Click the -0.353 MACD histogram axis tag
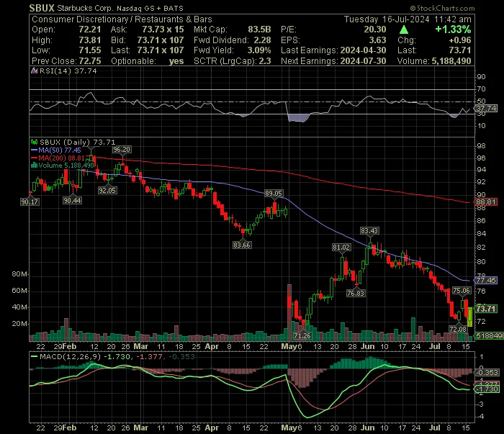 [487, 373]
